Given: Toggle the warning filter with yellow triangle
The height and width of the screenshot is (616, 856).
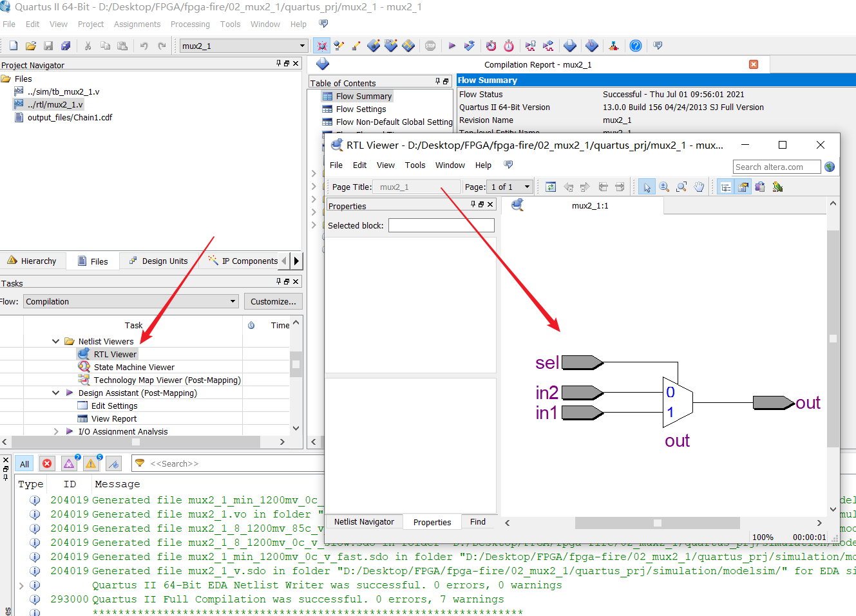Looking at the screenshot, I should point(91,463).
